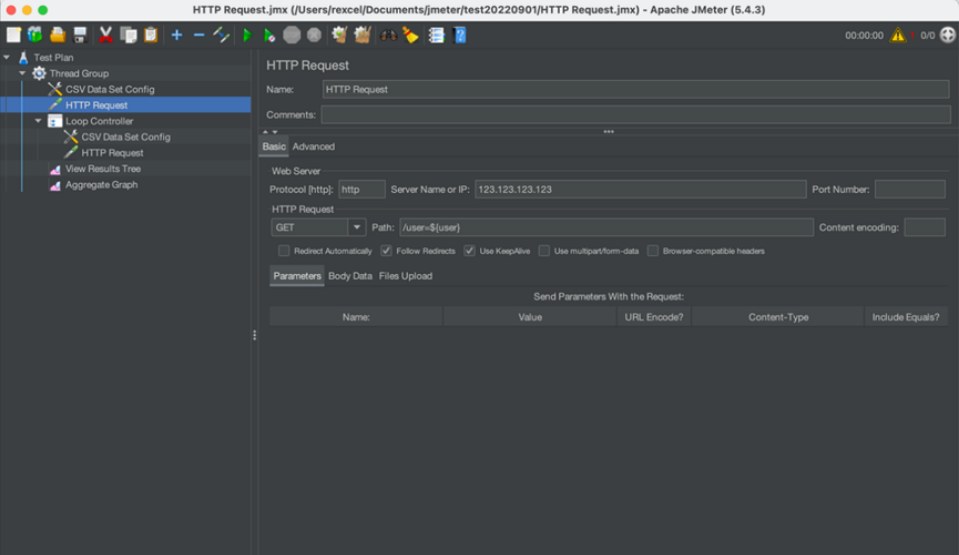Screen dimensions: 959x555
Task: Click the URL Encode? column header
Action: pos(654,317)
